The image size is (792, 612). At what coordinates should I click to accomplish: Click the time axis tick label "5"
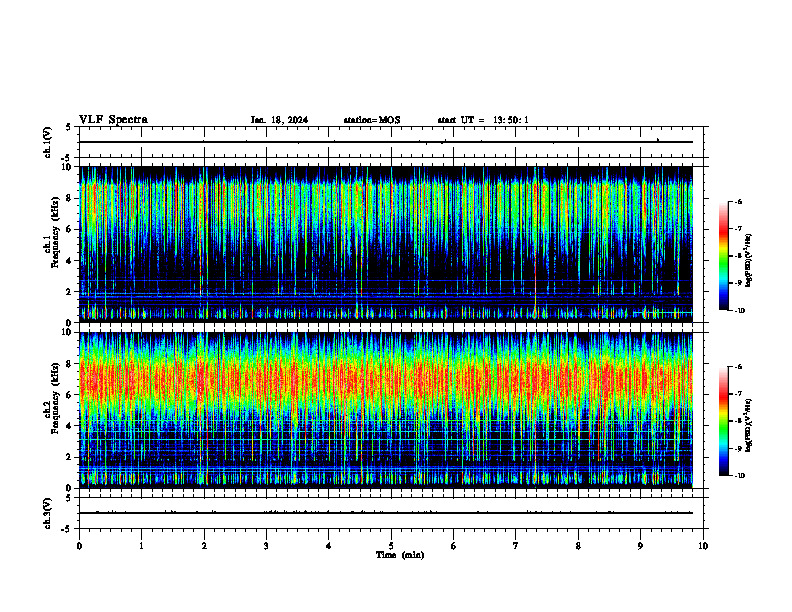tap(391, 546)
